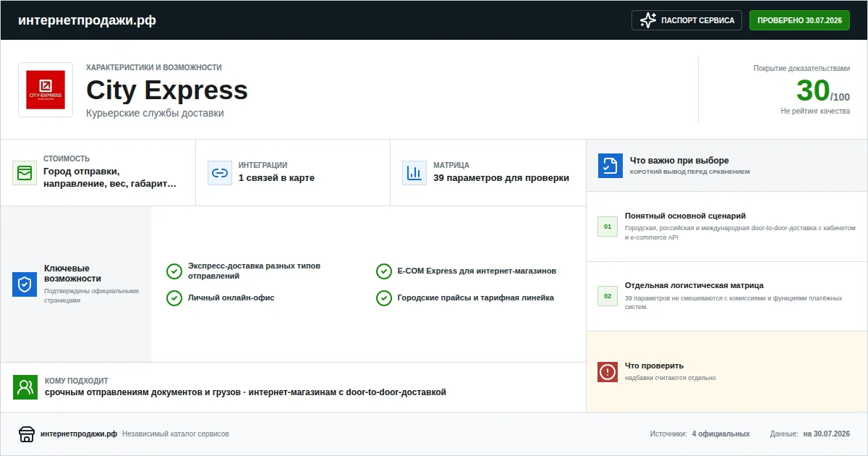Click the coverage score 30
This screenshot has width=868, height=456.
(x=812, y=91)
